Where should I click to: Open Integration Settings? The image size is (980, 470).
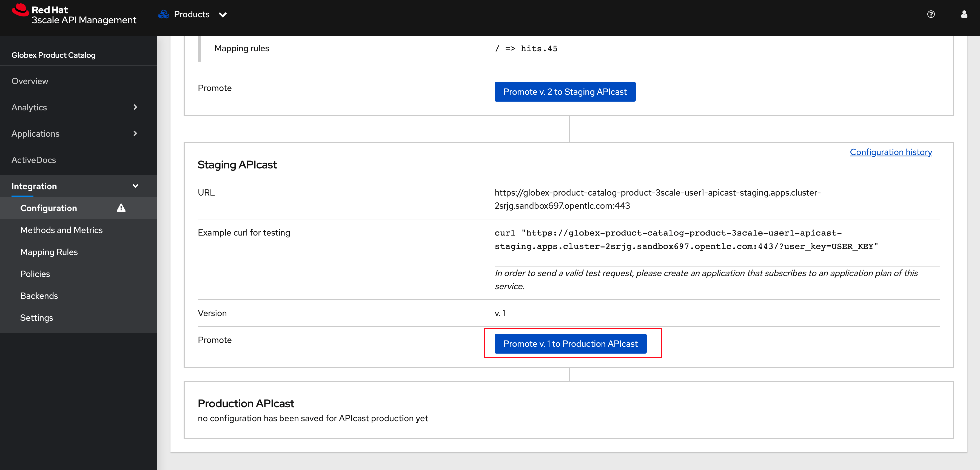point(36,318)
